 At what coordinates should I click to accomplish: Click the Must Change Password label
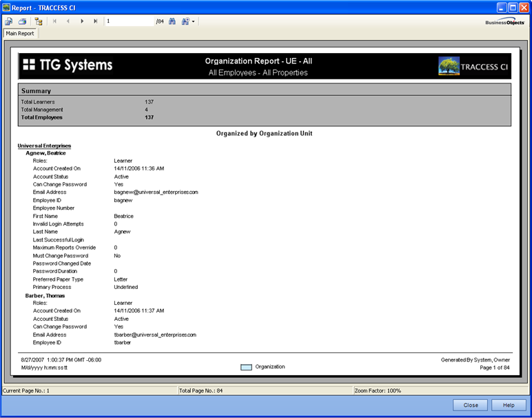pos(61,256)
